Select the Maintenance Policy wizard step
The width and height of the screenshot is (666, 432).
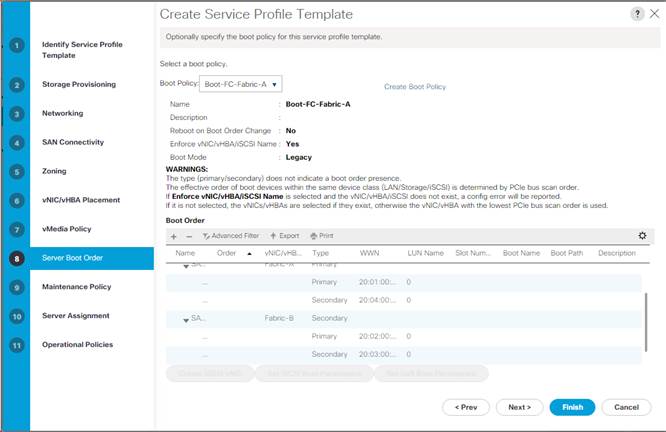click(x=76, y=287)
